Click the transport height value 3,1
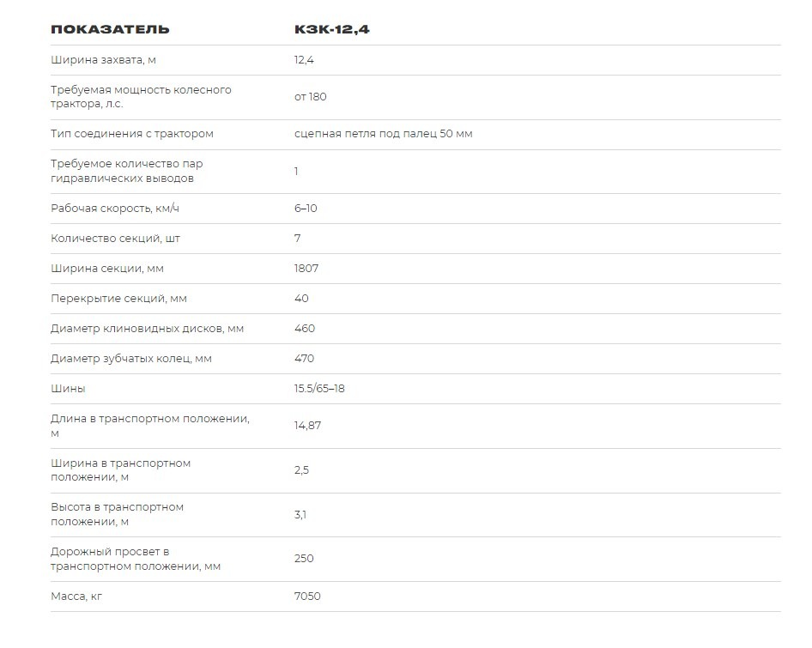The height and width of the screenshot is (648, 812). point(300,515)
